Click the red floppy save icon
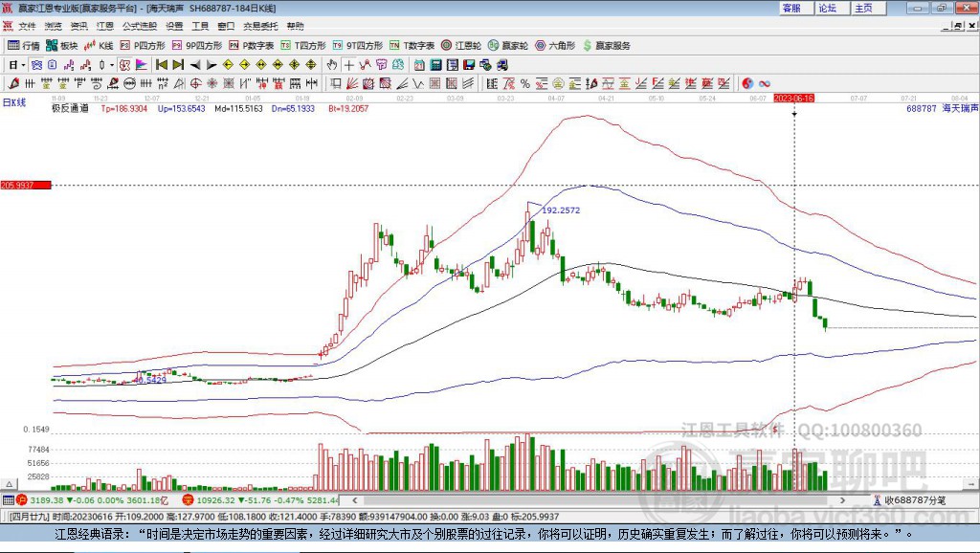The width and height of the screenshot is (980, 553). tap(469, 65)
